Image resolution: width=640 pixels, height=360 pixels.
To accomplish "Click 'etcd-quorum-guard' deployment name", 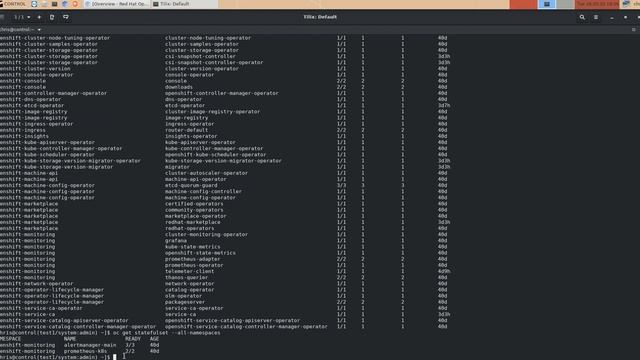I will pyautogui.click(x=191, y=185).
